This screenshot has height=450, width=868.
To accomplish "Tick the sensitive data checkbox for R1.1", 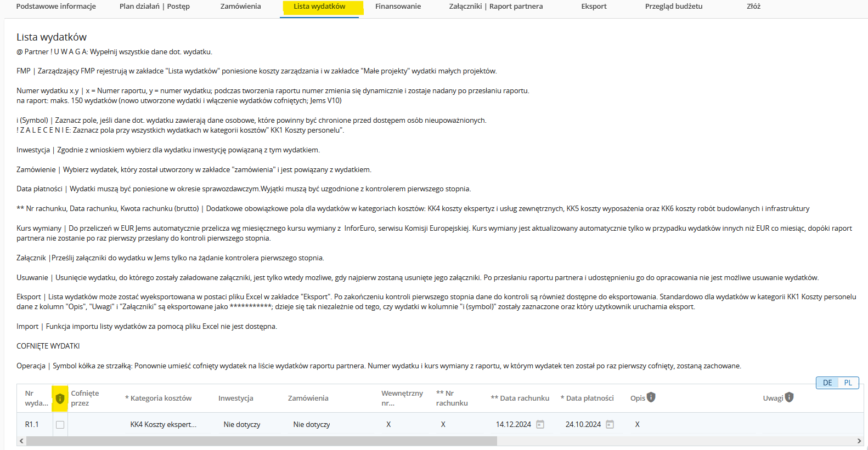I will pyautogui.click(x=60, y=425).
